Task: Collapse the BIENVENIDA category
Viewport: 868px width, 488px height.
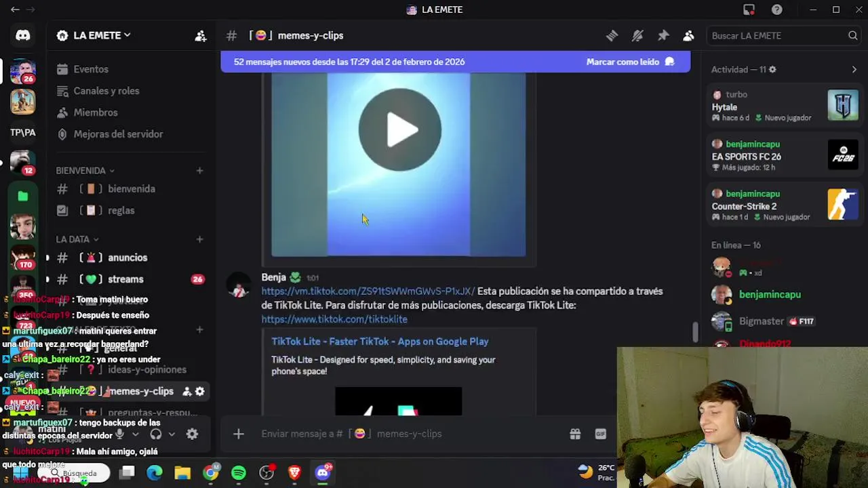Action: pyautogui.click(x=85, y=171)
